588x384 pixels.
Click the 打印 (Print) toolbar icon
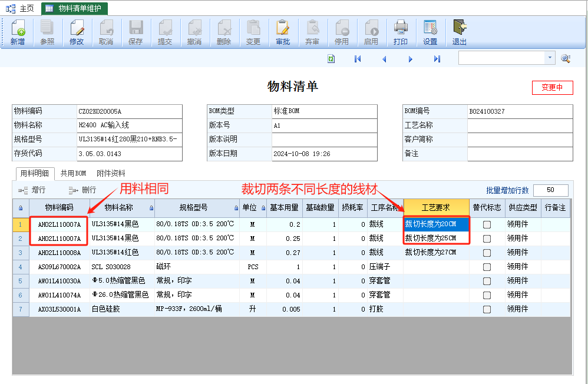(x=401, y=32)
